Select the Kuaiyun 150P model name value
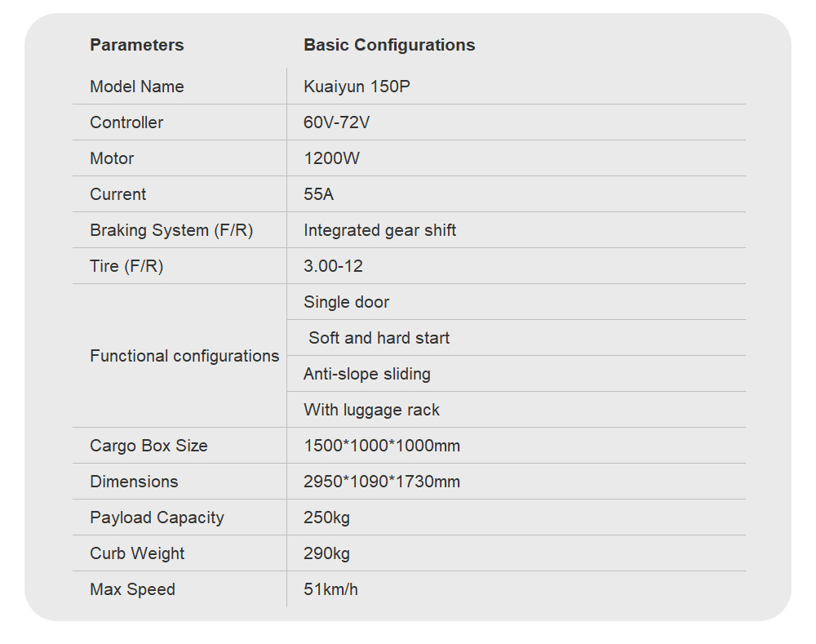 pyautogui.click(x=357, y=87)
